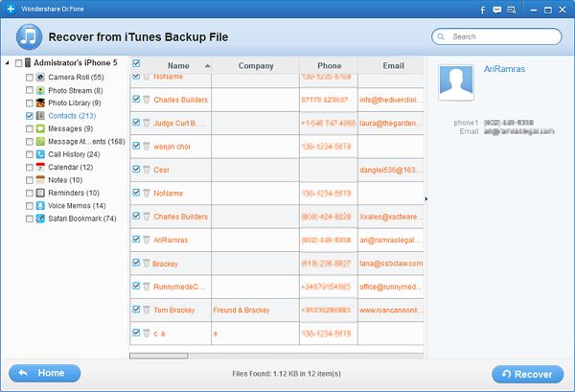
Task: Uncheck the wenjin choi row checkbox
Action: click(136, 146)
